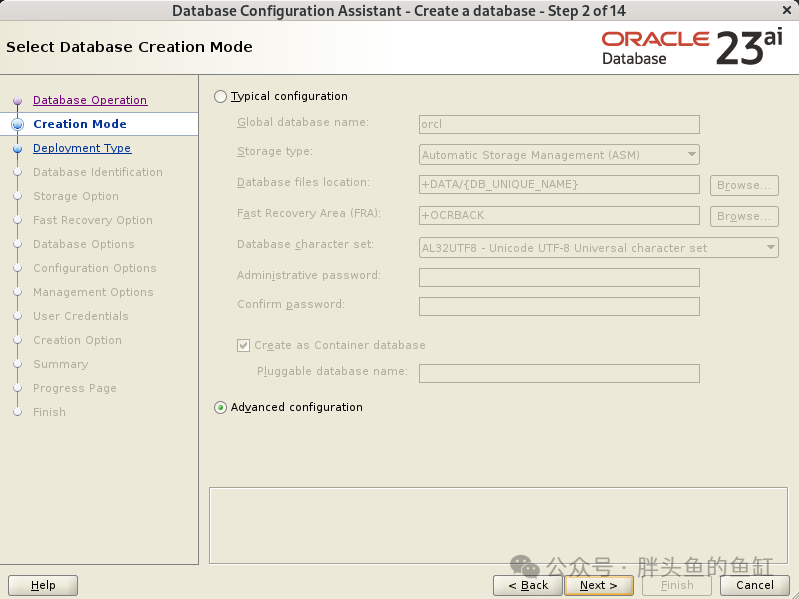This screenshot has width=799, height=599.
Task: Click the Fast Recovery Option step
Action: [93, 220]
